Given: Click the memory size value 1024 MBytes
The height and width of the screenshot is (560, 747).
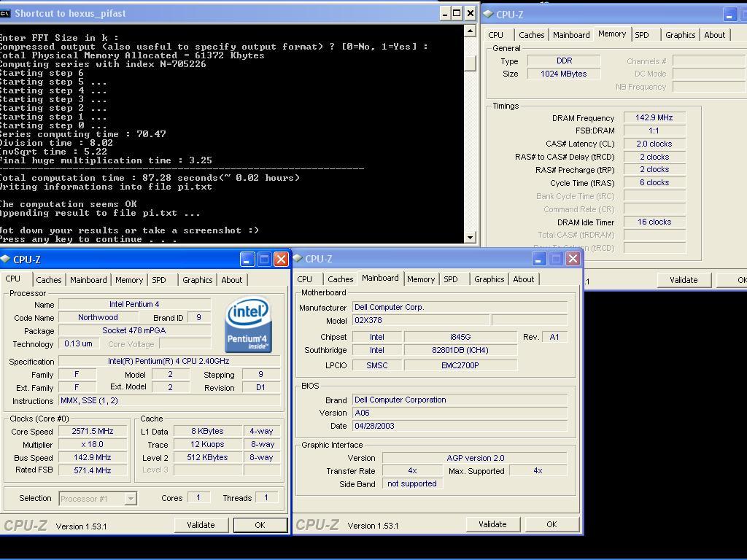Looking at the screenshot, I should [564, 74].
